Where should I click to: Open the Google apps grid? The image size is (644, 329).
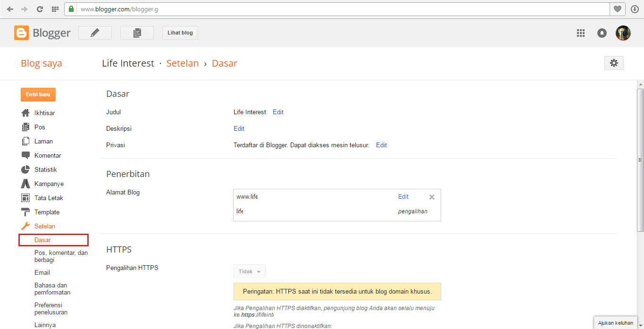coord(581,33)
